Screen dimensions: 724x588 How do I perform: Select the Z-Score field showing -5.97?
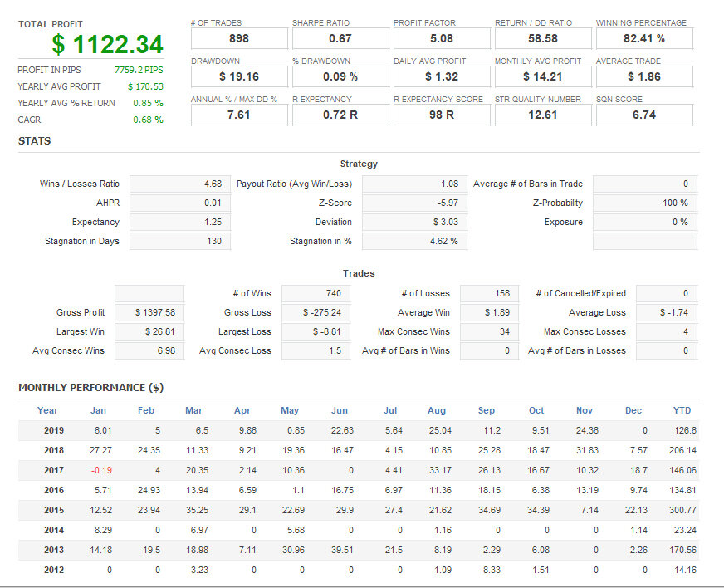point(414,203)
